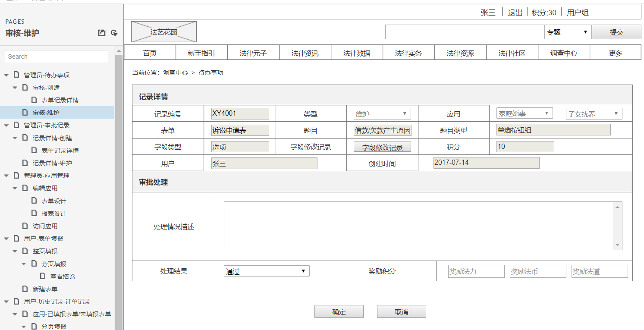Screen dimensions: 644x330
Task: Select 新建表单 page in tree
Action: pos(45,289)
